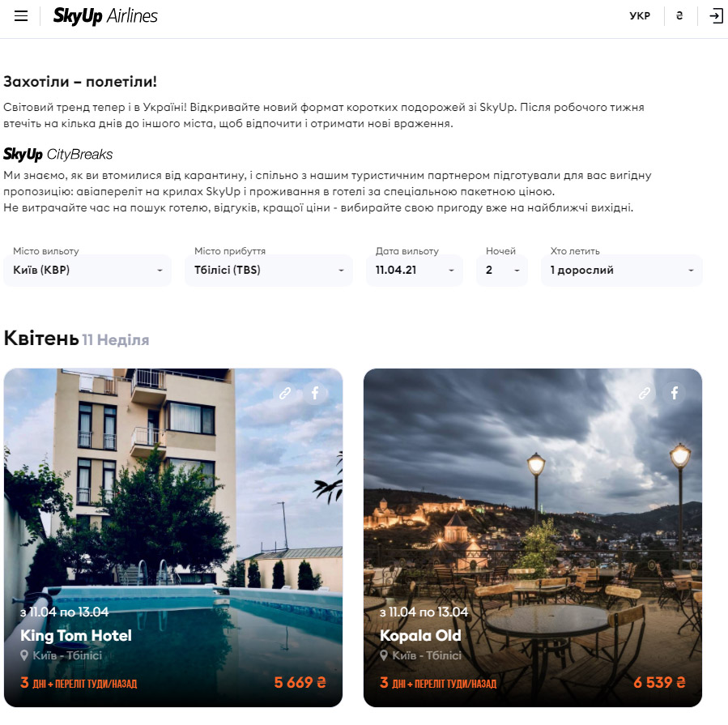Click heading Захотіли – полетіли!
Screen dimensions: 728x725
(x=80, y=82)
